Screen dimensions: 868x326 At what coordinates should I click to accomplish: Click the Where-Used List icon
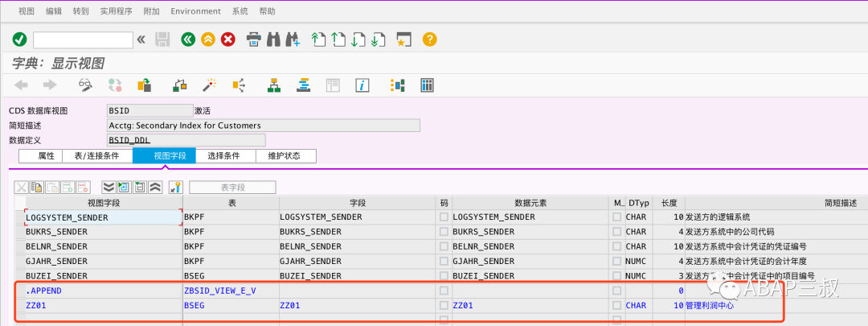click(x=240, y=85)
